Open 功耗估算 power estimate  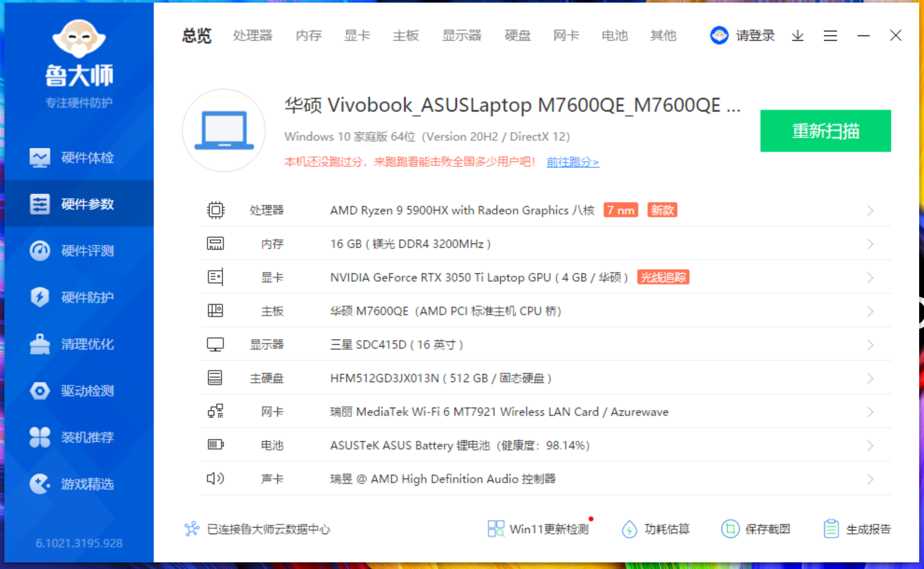click(x=656, y=529)
